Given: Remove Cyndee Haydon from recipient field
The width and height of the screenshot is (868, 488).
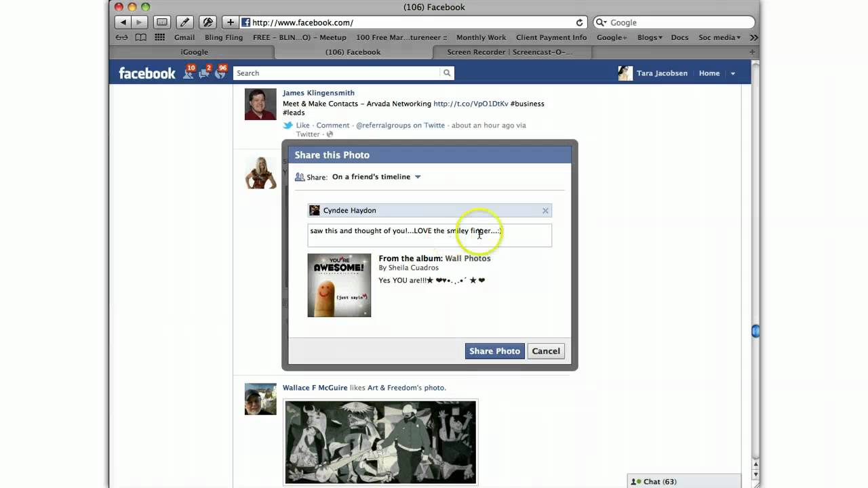Looking at the screenshot, I should 545,211.
